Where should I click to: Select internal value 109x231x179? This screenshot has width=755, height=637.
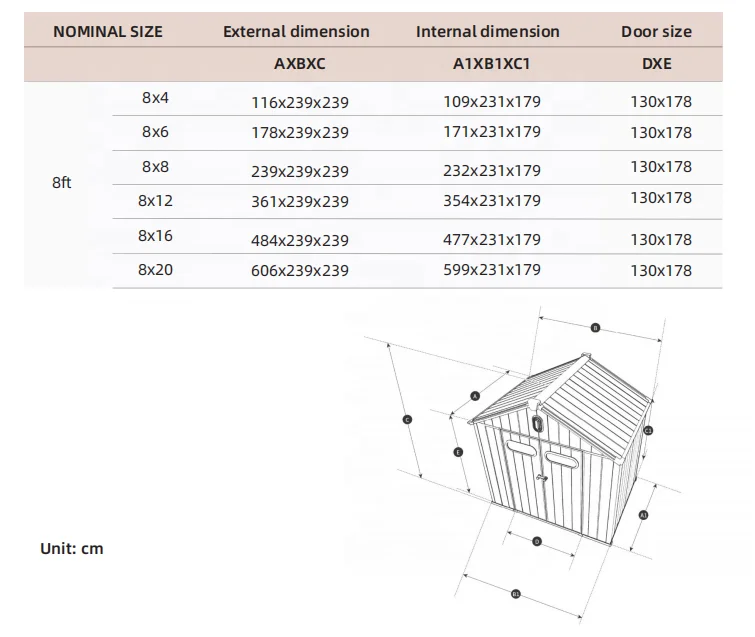pos(492,102)
